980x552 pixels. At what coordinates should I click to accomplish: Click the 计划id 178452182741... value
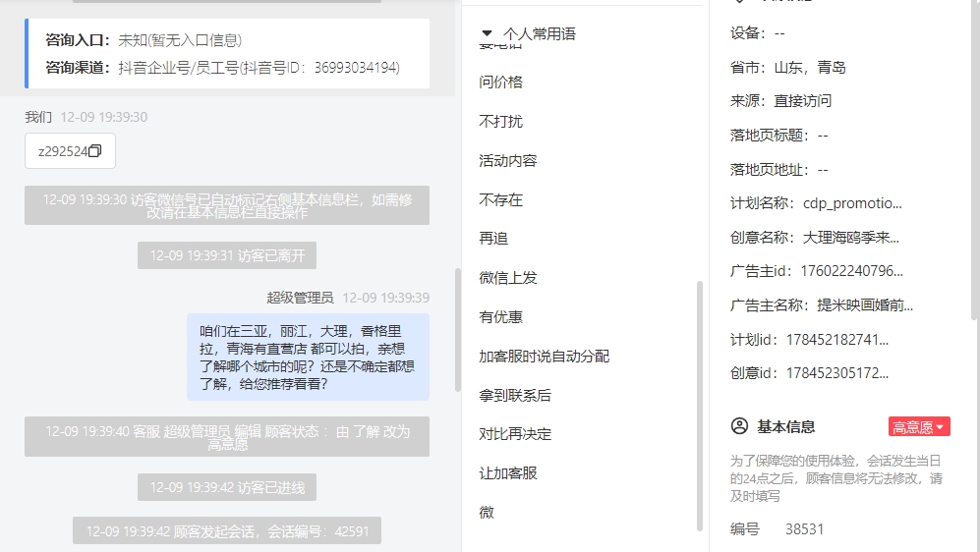pyautogui.click(x=836, y=340)
